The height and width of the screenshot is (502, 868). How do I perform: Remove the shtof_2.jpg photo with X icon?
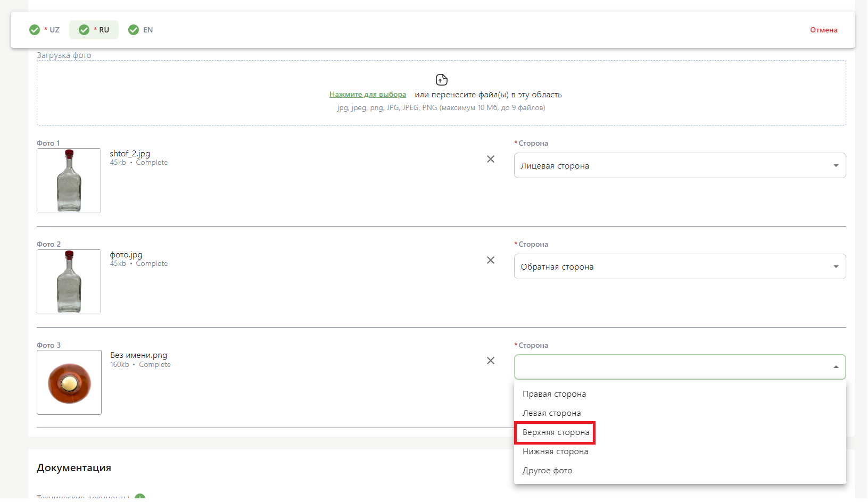(x=490, y=159)
